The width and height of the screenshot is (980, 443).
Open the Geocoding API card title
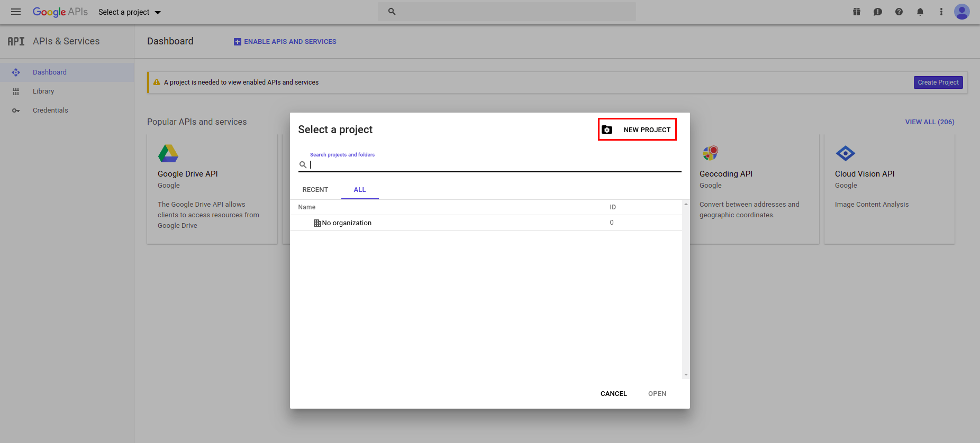click(726, 174)
